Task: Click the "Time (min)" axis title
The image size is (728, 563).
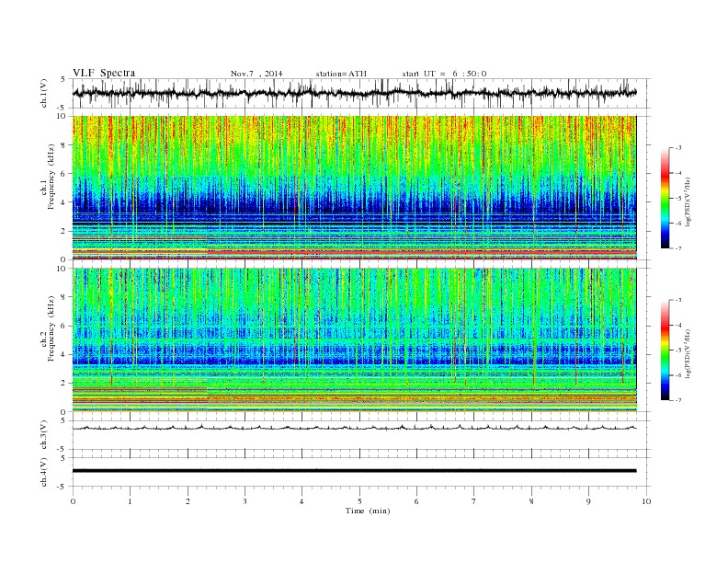Action: 368,511
